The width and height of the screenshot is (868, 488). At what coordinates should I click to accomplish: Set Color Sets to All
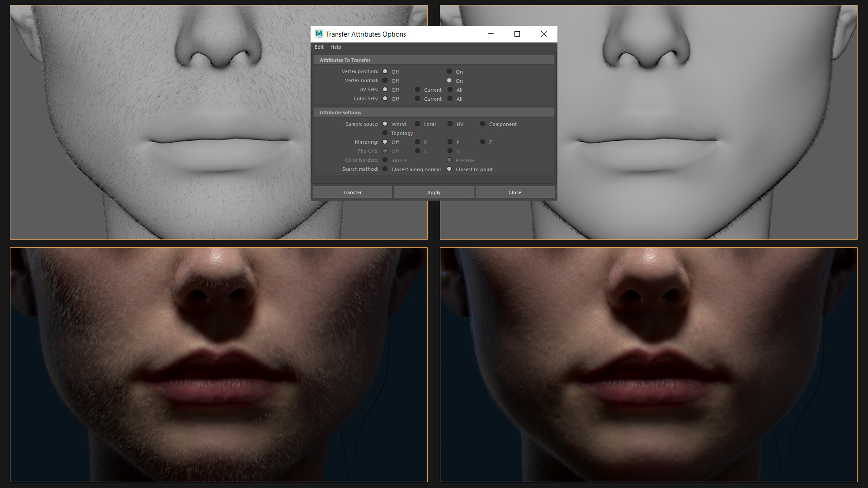click(x=450, y=99)
